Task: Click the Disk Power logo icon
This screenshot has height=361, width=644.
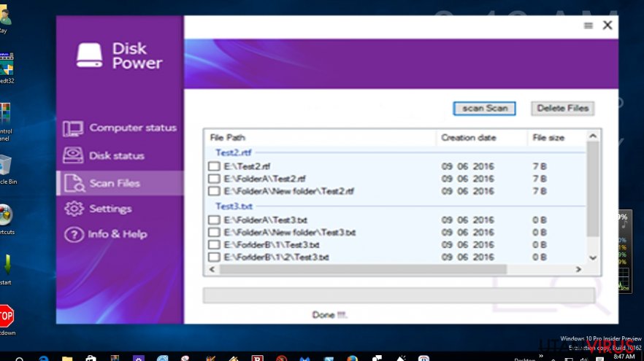Action: 90,56
